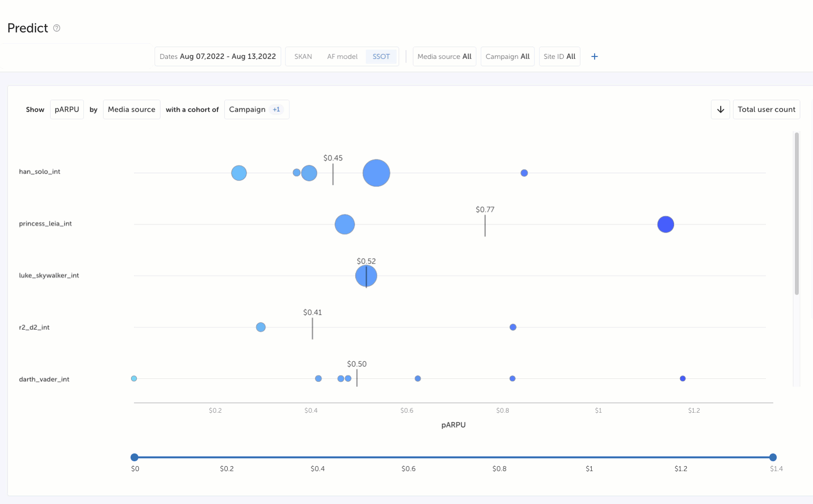813x504 pixels.
Task: Switch to the SKAN view
Action: (x=303, y=56)
